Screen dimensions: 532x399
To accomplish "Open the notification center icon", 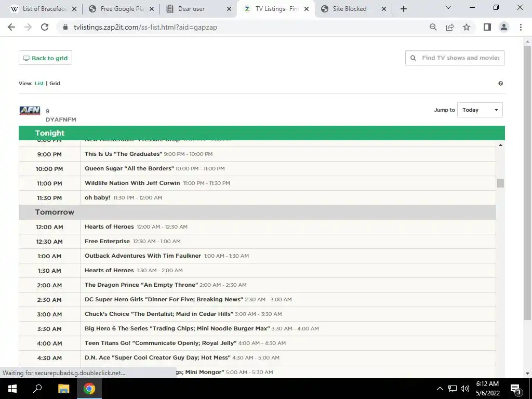I will (516, 389).
